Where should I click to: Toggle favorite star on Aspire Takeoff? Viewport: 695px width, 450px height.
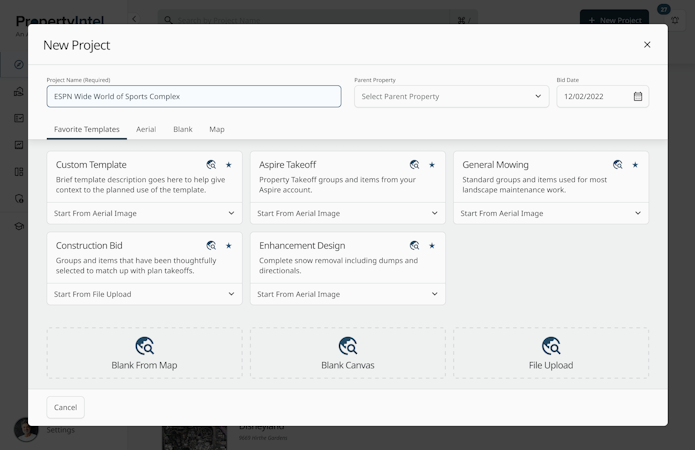432,165
